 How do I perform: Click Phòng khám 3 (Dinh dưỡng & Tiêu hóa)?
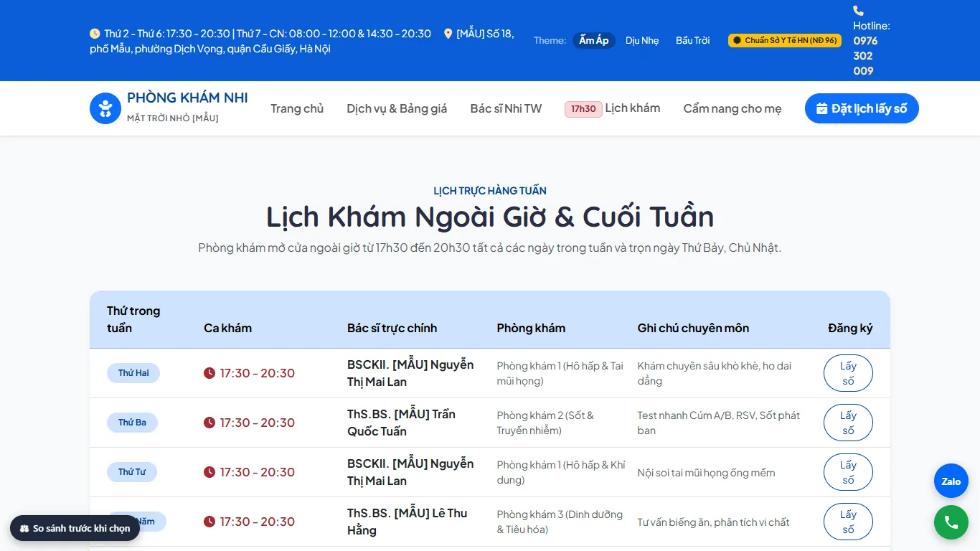[560, 522]
